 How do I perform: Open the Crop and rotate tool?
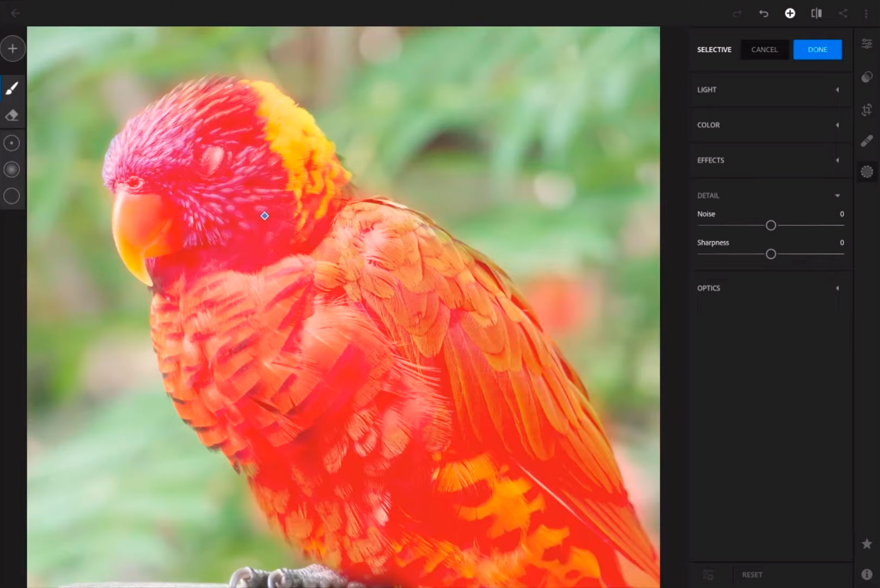(x=867, y=110)
